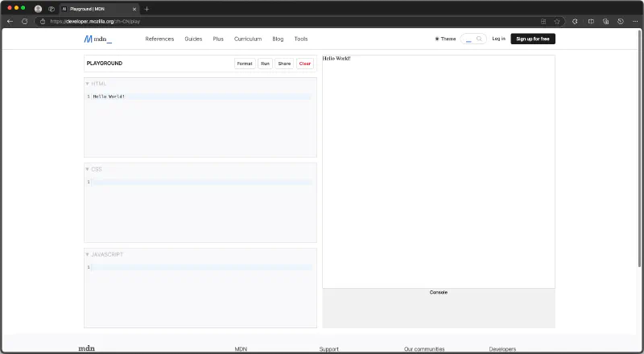Select the Playground | MDN browser tab
The image size is (644, 354).
98,9
